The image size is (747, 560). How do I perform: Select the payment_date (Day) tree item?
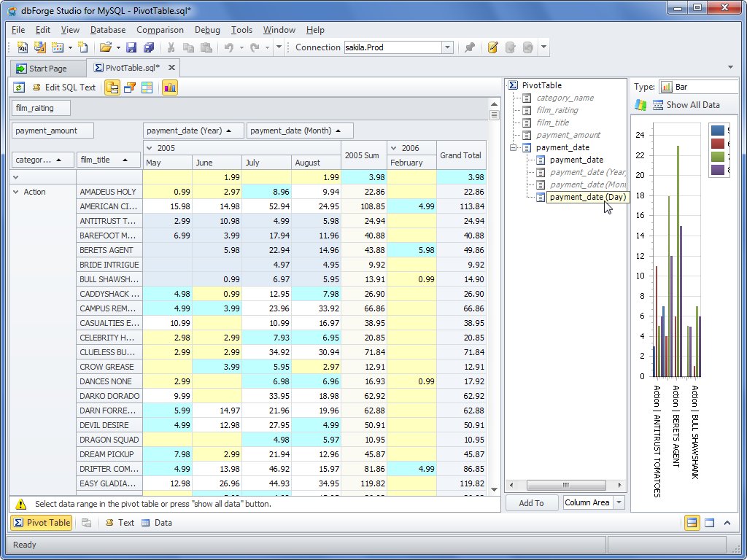pos(587,197)
